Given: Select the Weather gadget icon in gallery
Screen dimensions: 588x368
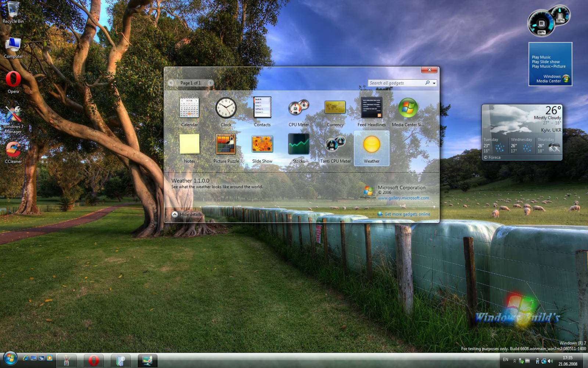Looking at the screenshot, I should pos(372,144).
